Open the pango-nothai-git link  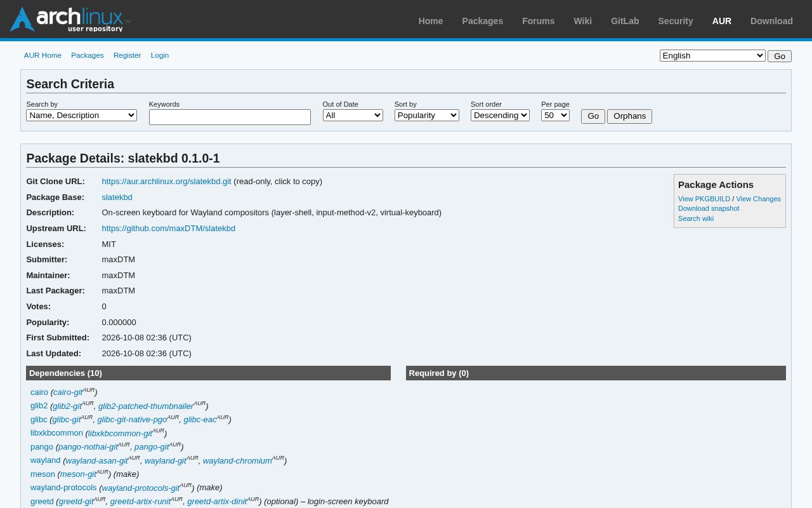point(88,447)
